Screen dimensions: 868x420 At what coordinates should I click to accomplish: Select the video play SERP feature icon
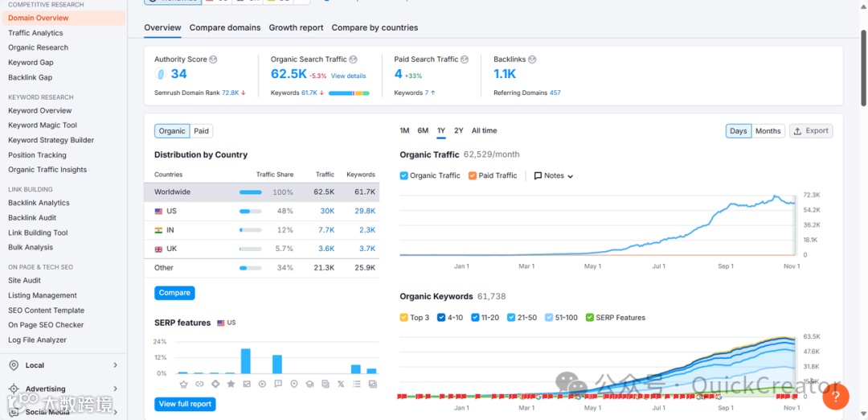[x=262, y=384]
